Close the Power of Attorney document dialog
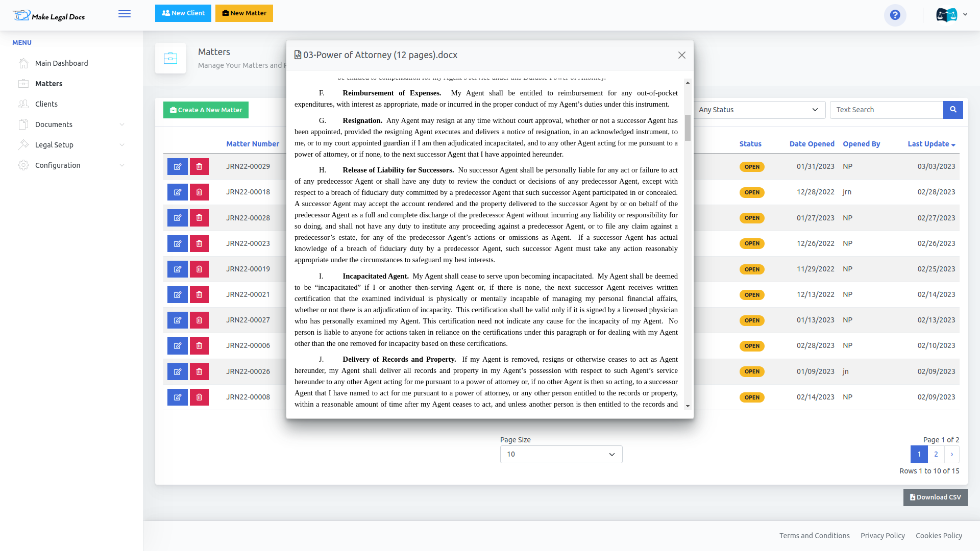This screenshot has width=980, height=551. click(681, 55)
